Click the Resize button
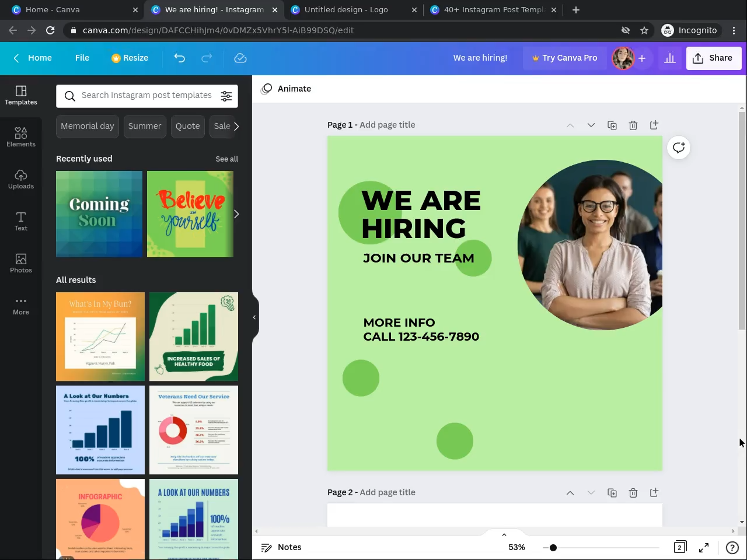Screen dimensions: 747x560 click(130, 58)
